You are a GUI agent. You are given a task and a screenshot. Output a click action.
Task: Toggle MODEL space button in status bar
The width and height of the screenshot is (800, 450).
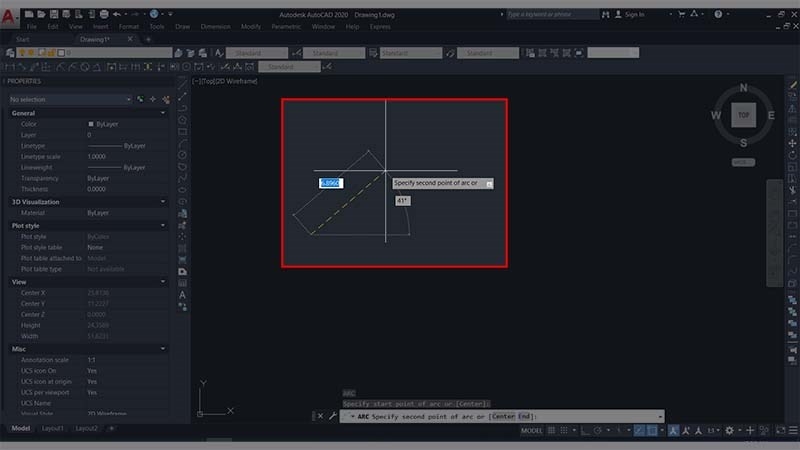click(532, 430)
